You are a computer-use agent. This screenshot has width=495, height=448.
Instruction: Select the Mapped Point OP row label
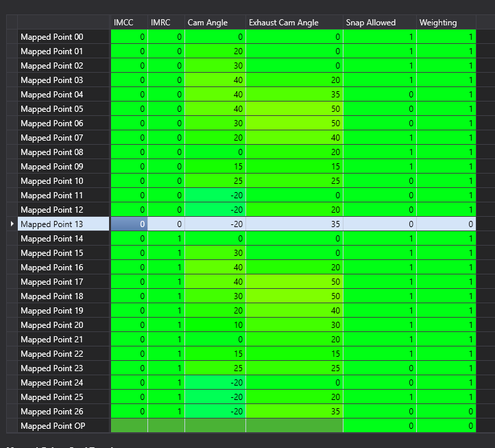click(x=64, y=426)
